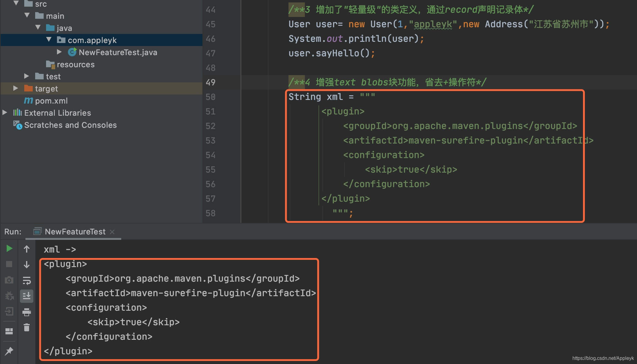Click the target folder icon

(x=28, y=88)
